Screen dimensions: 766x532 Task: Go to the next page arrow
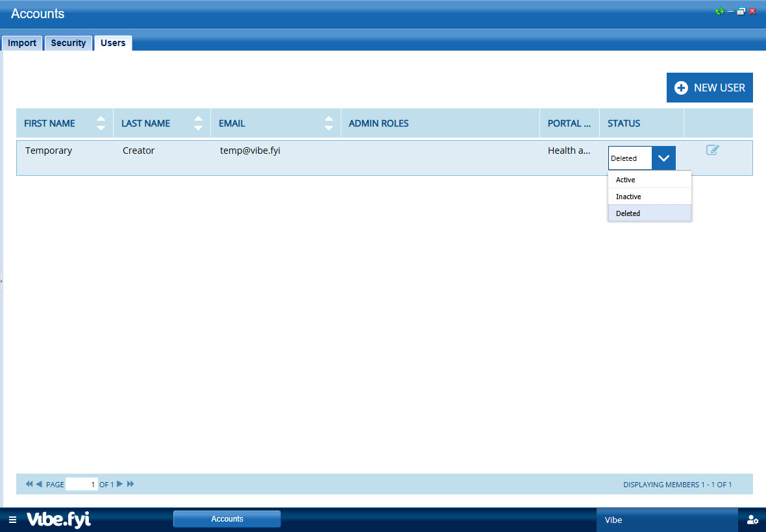(119, 484)
